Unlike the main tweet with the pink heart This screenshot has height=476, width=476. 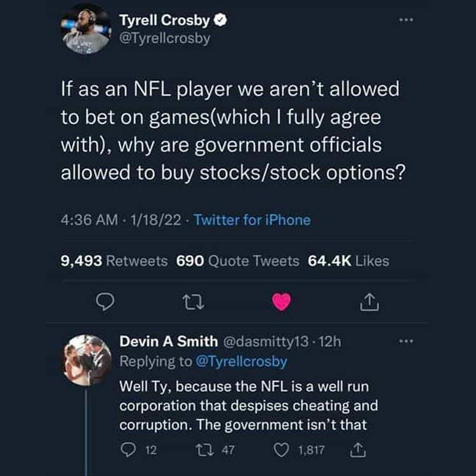[281, 303]
